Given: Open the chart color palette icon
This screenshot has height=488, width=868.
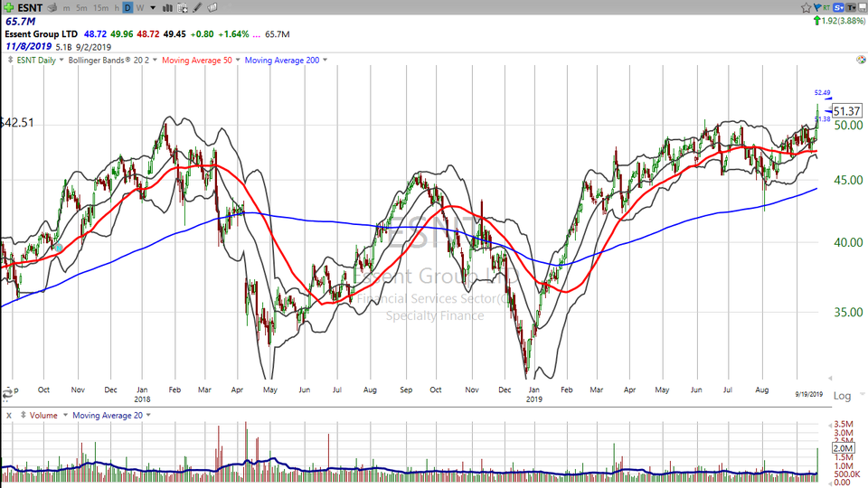Looking at the screenshot, I should 860,60.
